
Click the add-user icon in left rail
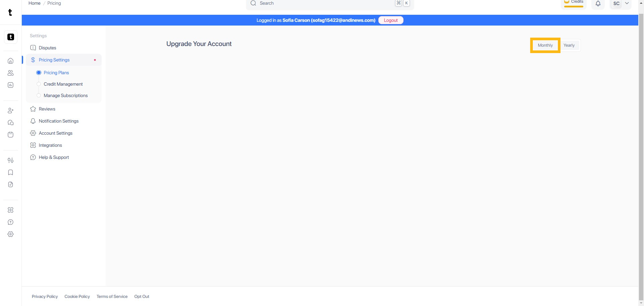tap(10, 111)
